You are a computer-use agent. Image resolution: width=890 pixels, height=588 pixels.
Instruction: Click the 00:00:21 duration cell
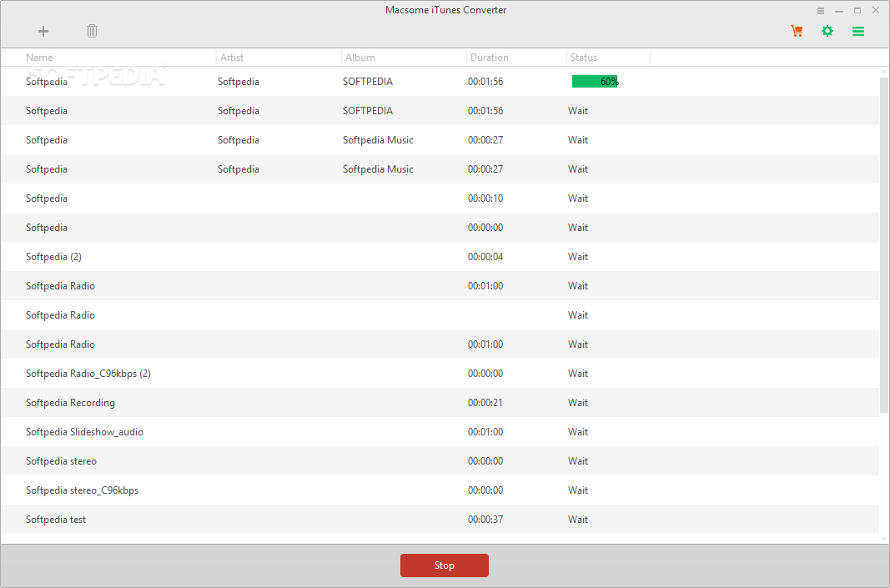485,402
